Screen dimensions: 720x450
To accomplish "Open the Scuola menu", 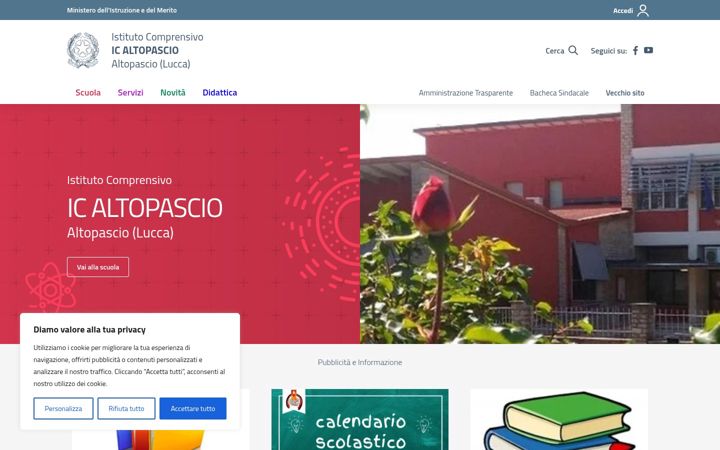I will click(x=88, y=92).
